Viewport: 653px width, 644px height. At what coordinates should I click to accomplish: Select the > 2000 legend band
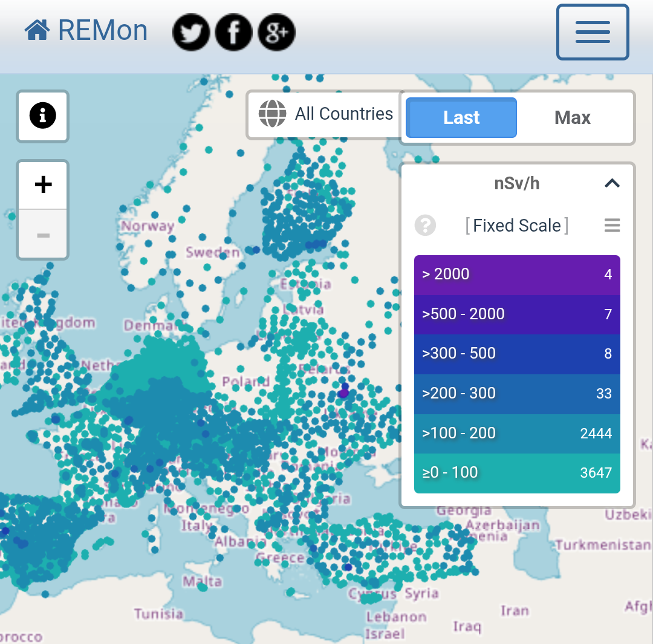[x=517, y=275]
